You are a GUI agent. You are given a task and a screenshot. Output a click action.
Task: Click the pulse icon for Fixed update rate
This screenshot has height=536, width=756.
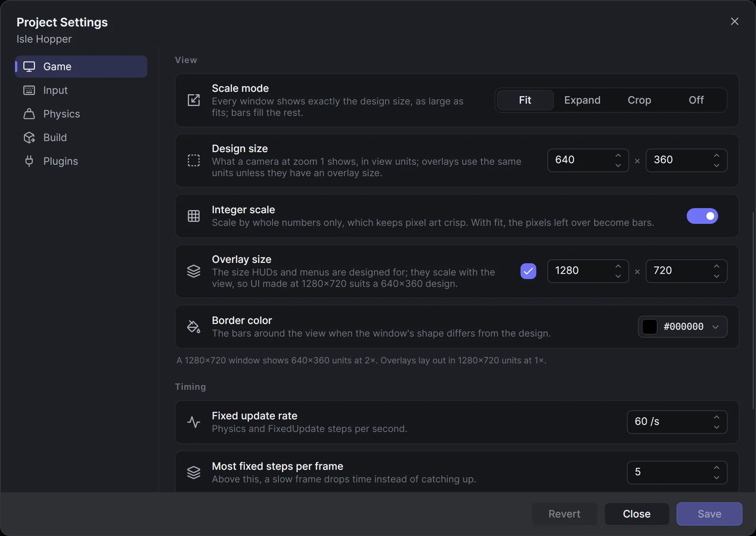click(194, 422)
